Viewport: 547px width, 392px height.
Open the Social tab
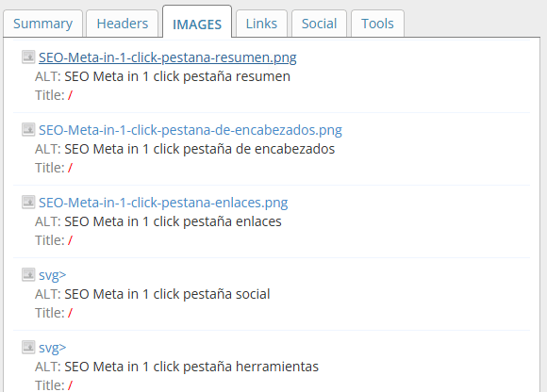pyautogui.click(x=319, y=24)
